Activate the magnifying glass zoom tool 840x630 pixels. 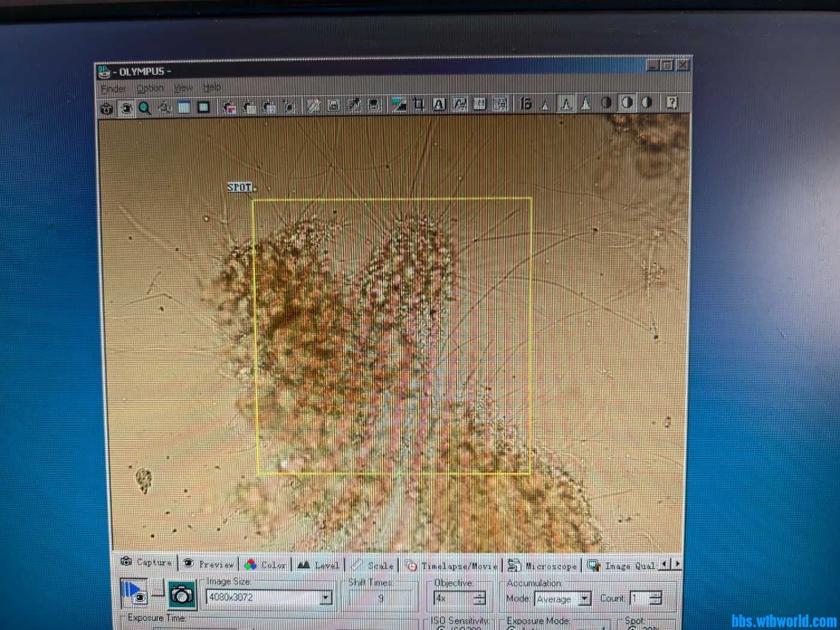145,108
